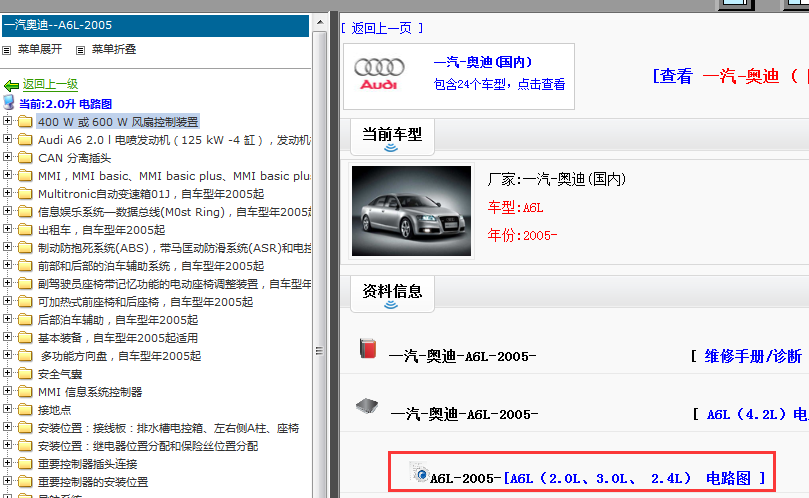Click the document icon in A6L 2.0L circuit row
The height and width of the screenshot is (498, 809).
pos(419,472)
